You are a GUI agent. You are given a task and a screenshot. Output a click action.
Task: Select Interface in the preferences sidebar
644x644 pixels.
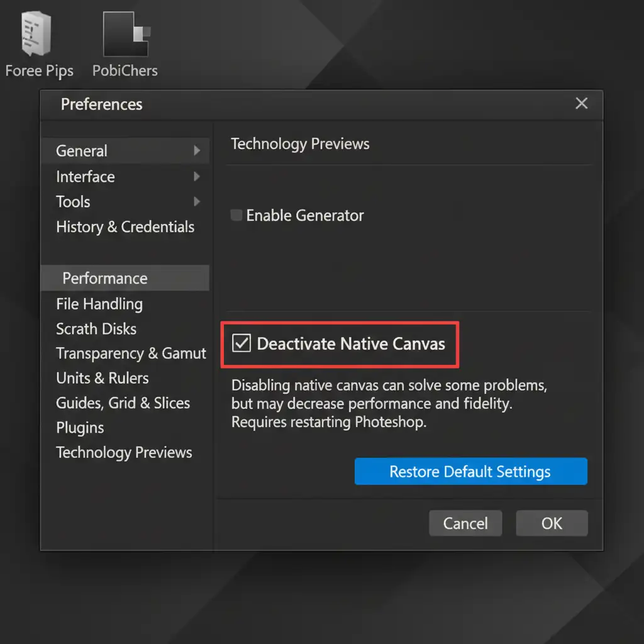(x=86, y=177)
